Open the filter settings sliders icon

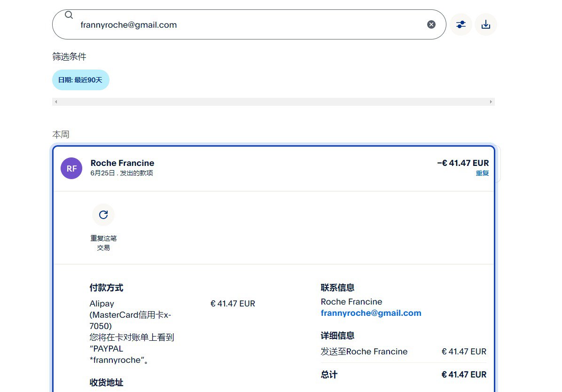coord(461,24)
